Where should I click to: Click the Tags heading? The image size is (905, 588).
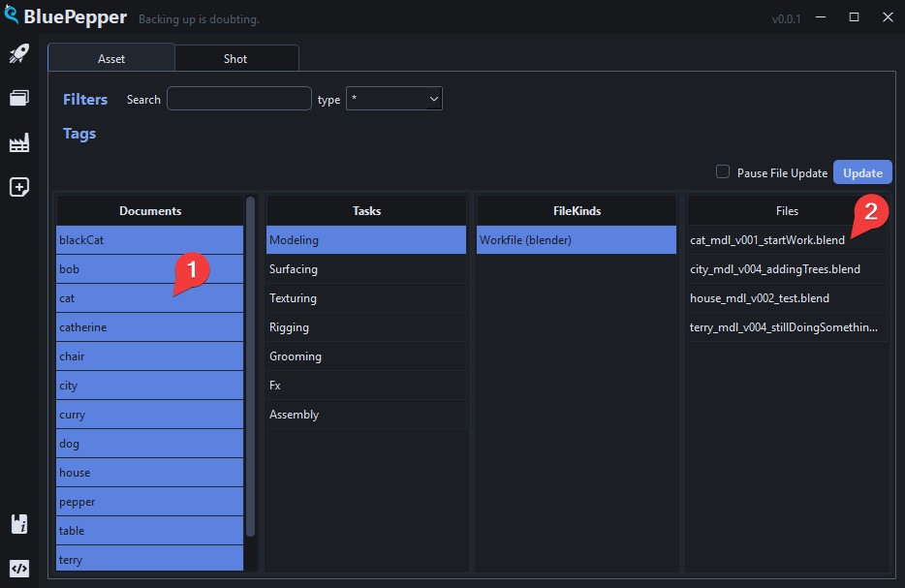pyautogui.click(x=79, y=134)
